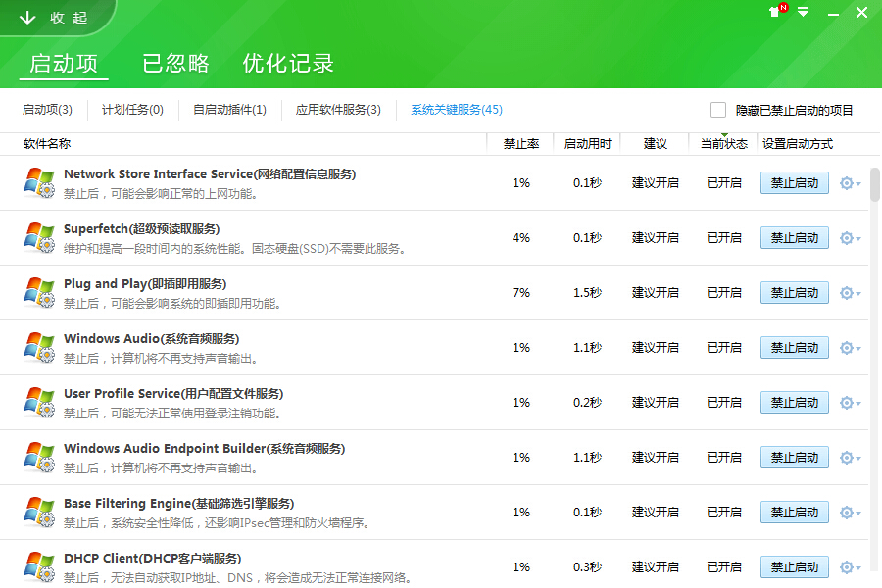Select the 自启动插件(1) sub-tab
Viewport: 882px width, 588px height.
pyautogui.click(x=229, y=110)
